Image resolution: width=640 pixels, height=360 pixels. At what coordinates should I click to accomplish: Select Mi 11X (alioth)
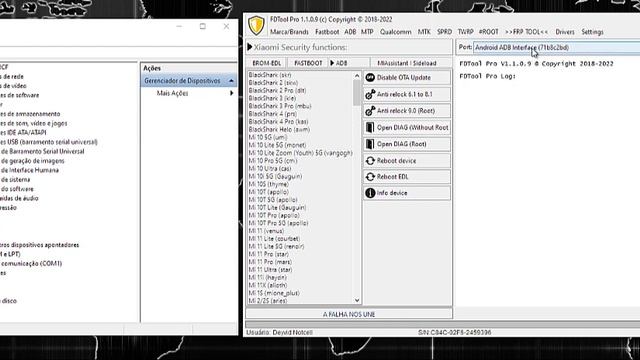pos(268,285)
